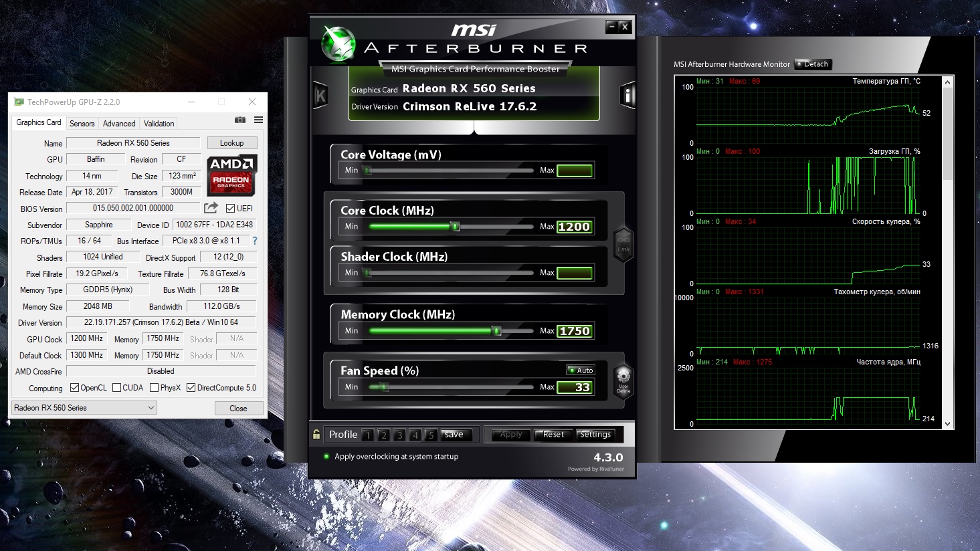Toggle the PhysX checkbox

155,388
